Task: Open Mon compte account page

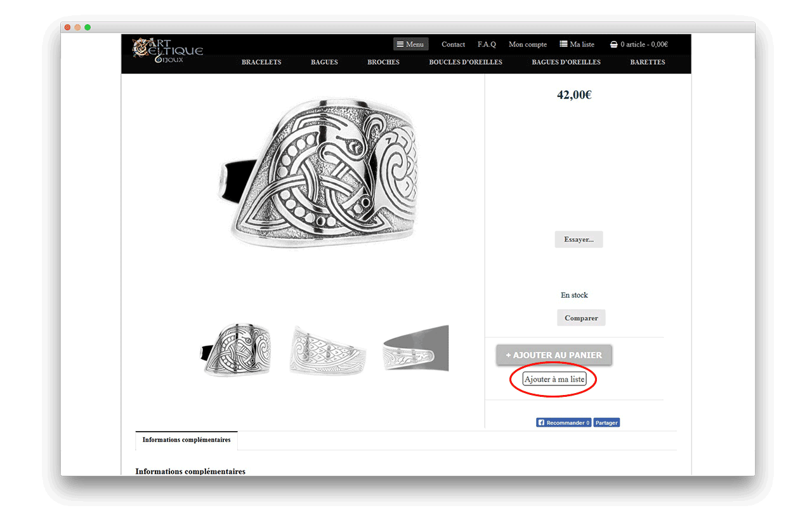Action: [527, 44]
